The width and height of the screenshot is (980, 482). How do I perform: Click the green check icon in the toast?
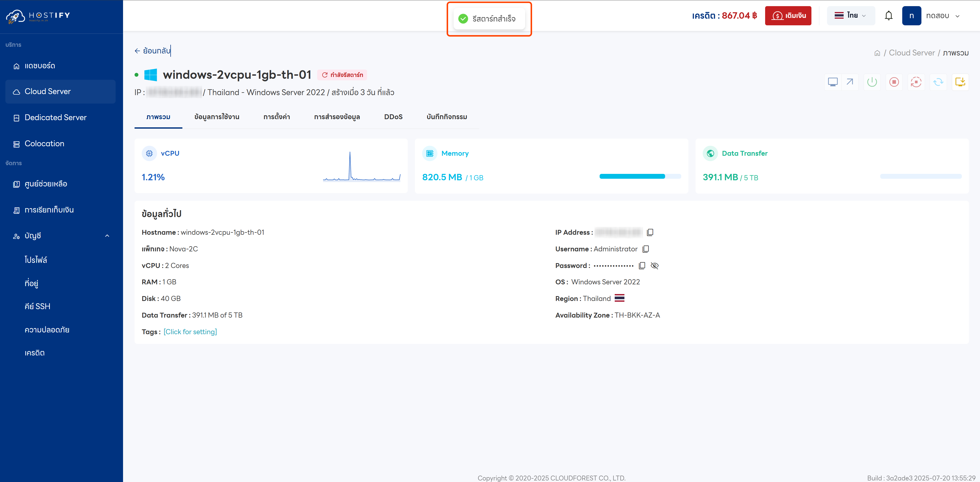(x=463, y=19)
